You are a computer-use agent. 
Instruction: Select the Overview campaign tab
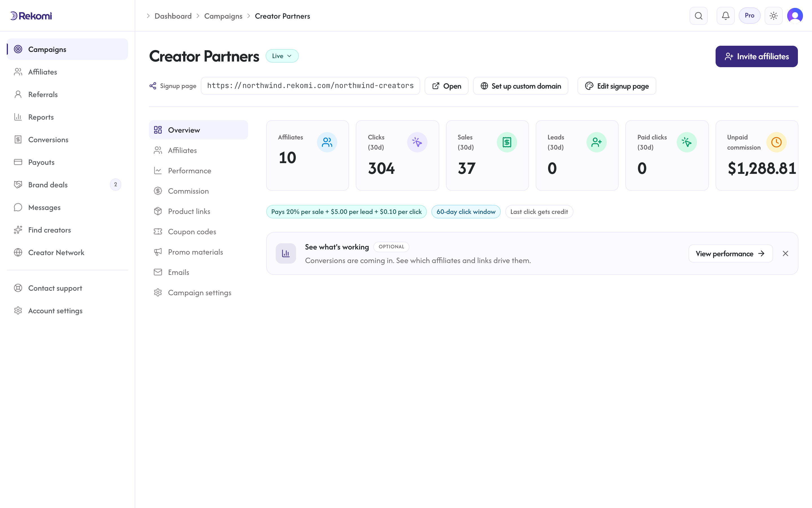click(198, 130)
